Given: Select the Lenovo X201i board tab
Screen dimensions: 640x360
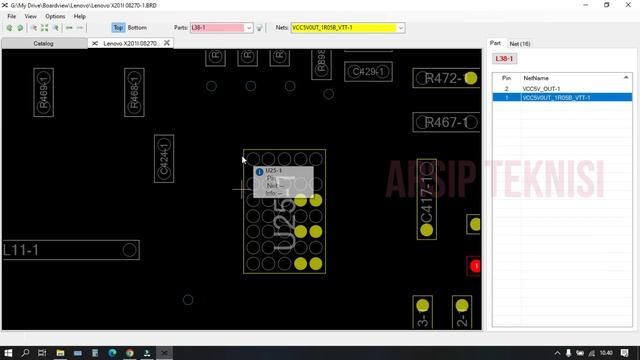Looking at the screenshot, I should tap(131, 43).
